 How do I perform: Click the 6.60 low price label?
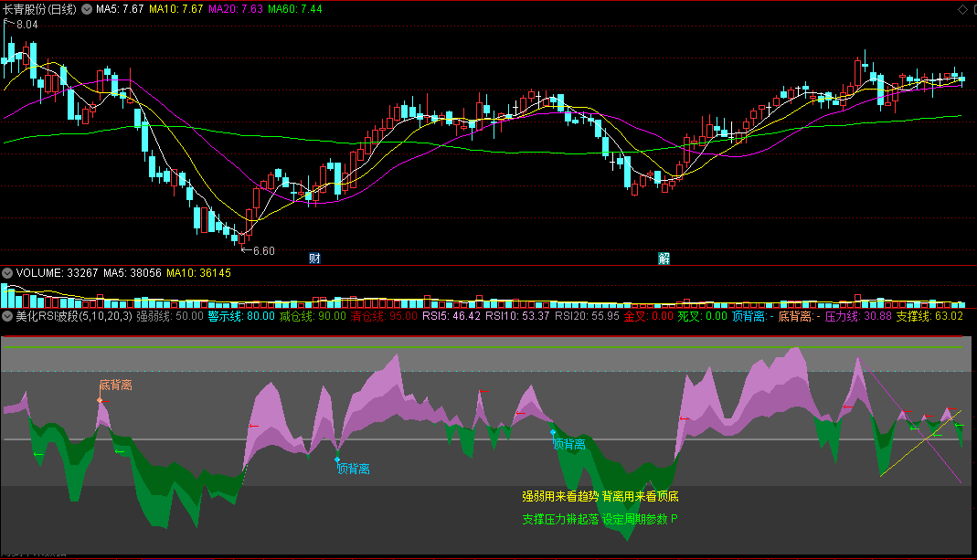pos(263,251)
